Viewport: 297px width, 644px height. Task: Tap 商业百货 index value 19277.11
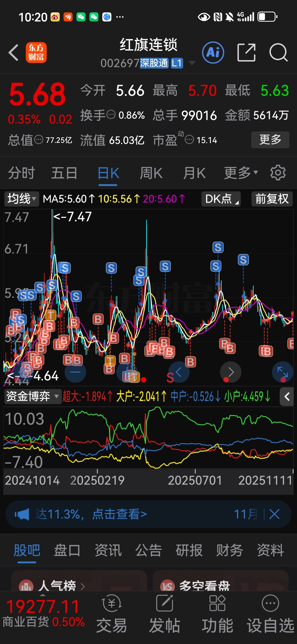pos(43,606)
